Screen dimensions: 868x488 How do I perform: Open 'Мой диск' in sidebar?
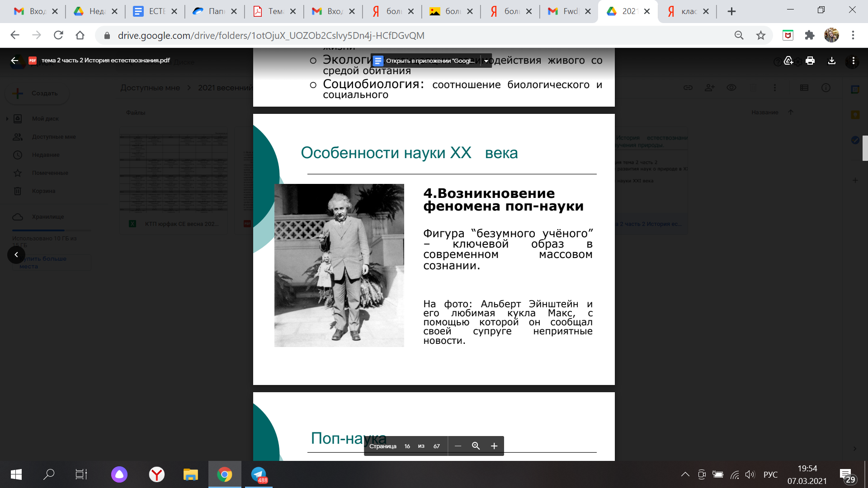[45, 119]
